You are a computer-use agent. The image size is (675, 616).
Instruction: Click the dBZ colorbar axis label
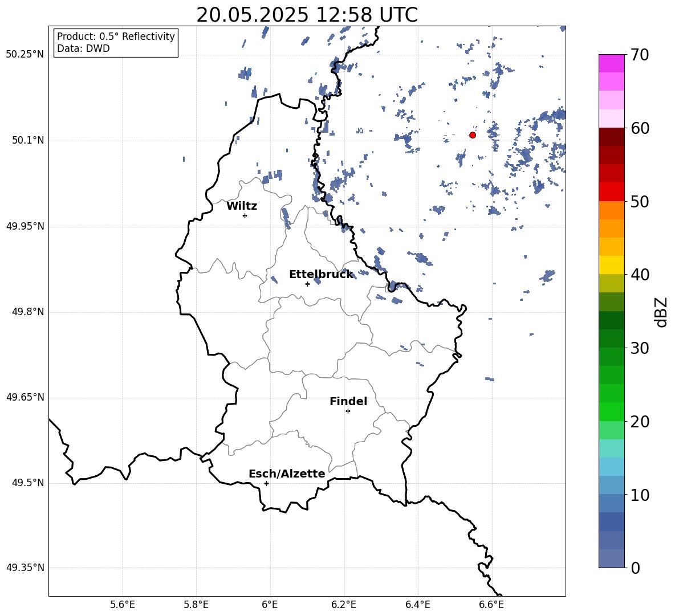661,312
